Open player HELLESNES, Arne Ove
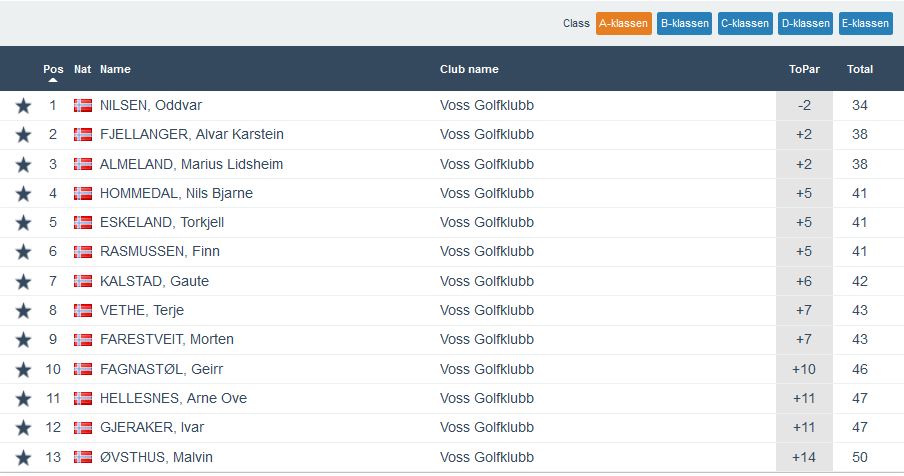 [173, 398]
